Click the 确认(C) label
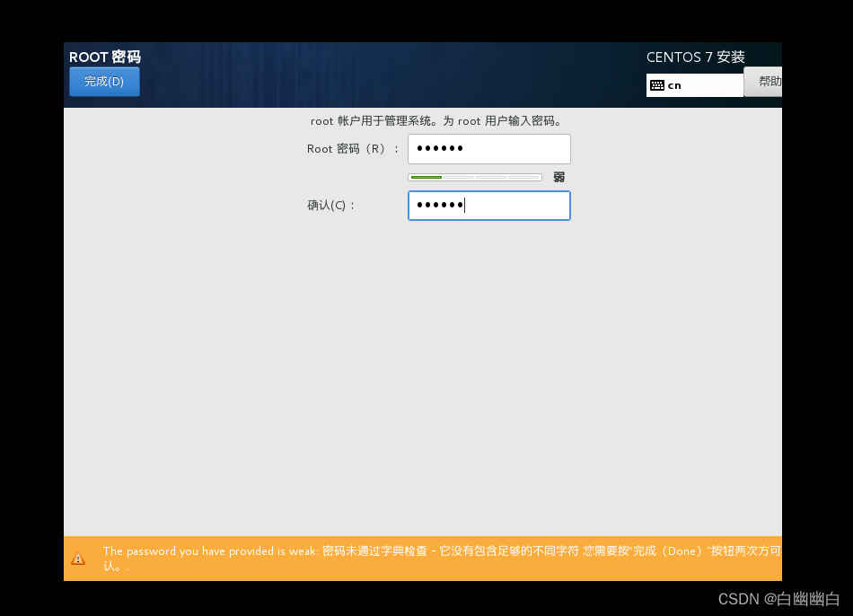Screen dimensions: 853x616 [x=330, y=205]
